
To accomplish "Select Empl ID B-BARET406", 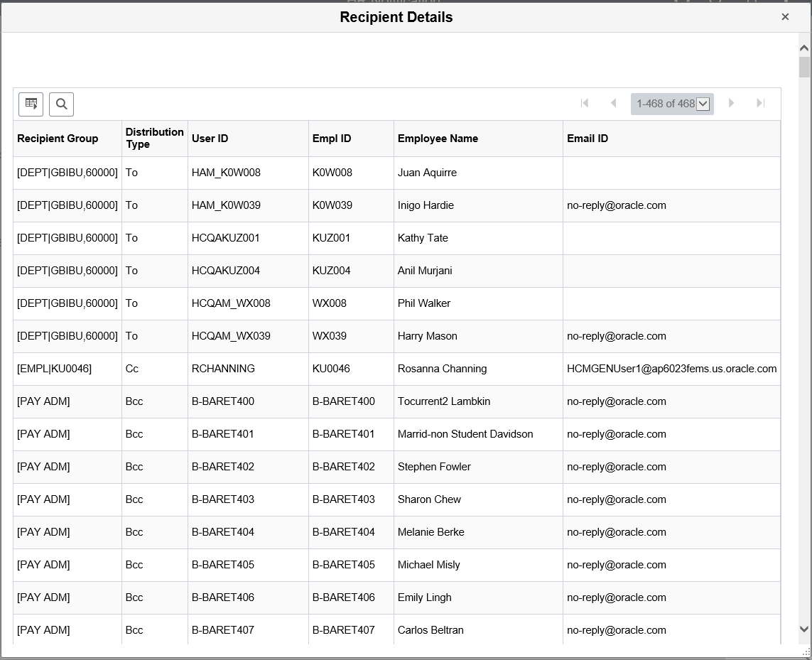I will (x=343, y=597).
